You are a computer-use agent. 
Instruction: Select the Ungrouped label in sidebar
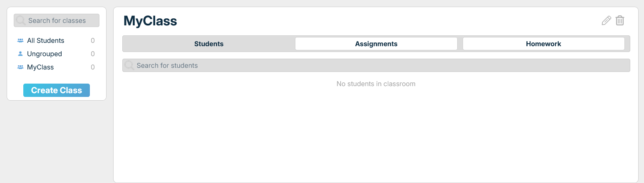(x=45, y=54)
